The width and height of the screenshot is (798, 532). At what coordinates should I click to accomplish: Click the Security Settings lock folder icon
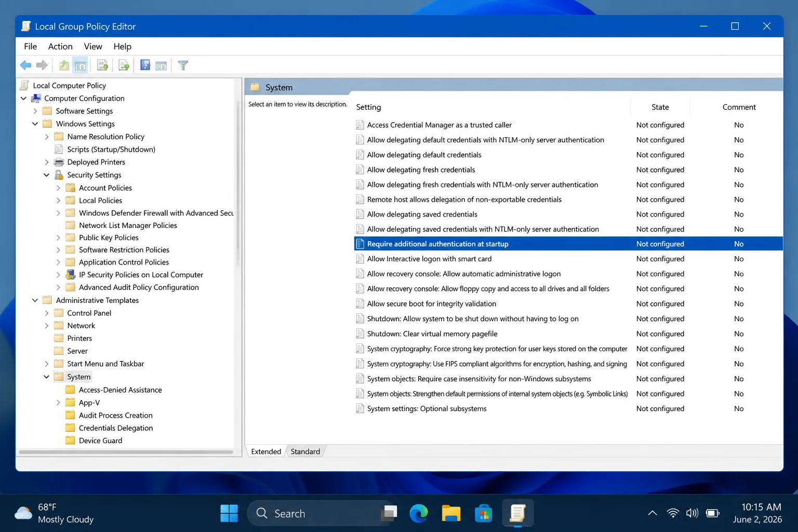(59, 175)
